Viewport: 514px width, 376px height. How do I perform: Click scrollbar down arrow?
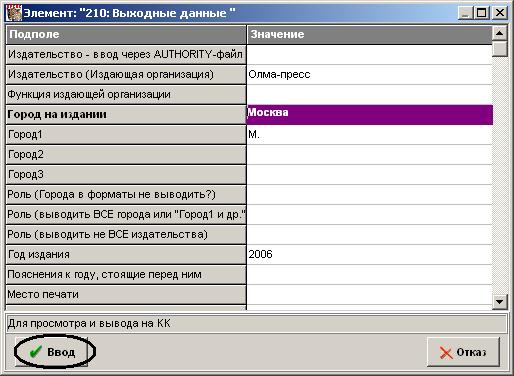(500, 302)
